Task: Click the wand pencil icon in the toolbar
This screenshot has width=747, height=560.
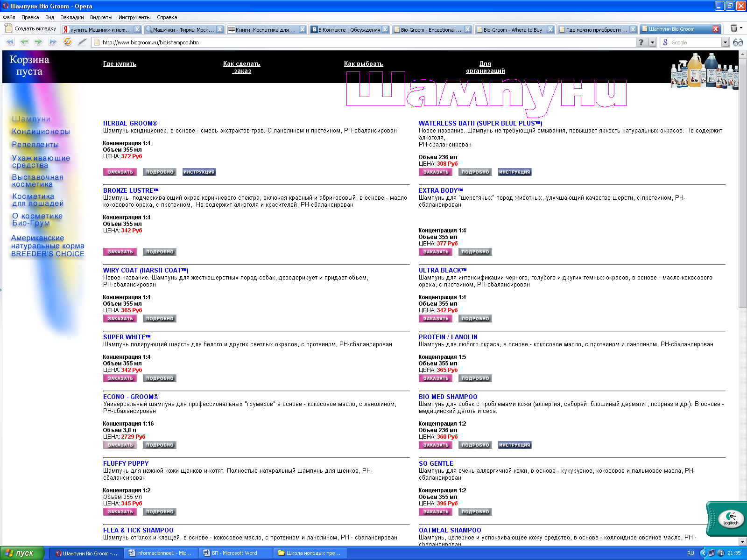Action: [x=82, y=42]
